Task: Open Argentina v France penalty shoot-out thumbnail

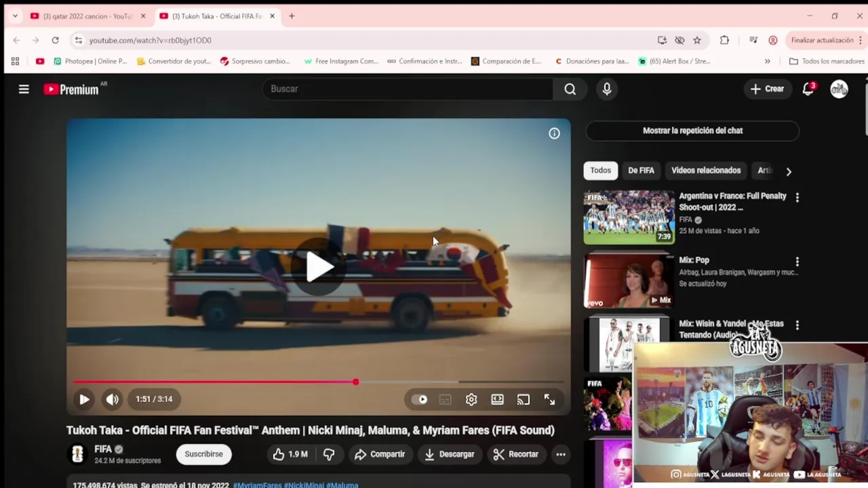Action: coord(629,217)
